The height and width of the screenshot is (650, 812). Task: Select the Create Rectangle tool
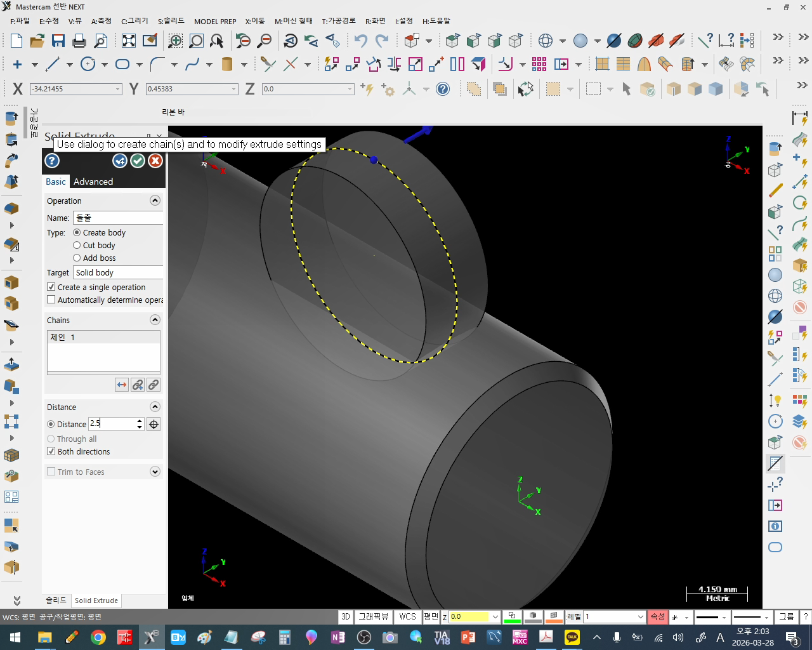coord(122,64)
